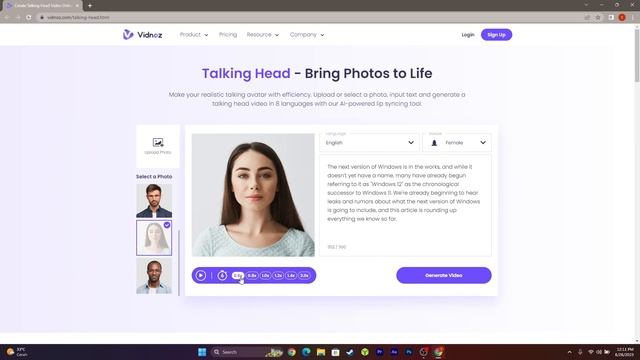Select the 2.0x speed option
Viewport: 640px width, 360px height.
tap(304, 276)
